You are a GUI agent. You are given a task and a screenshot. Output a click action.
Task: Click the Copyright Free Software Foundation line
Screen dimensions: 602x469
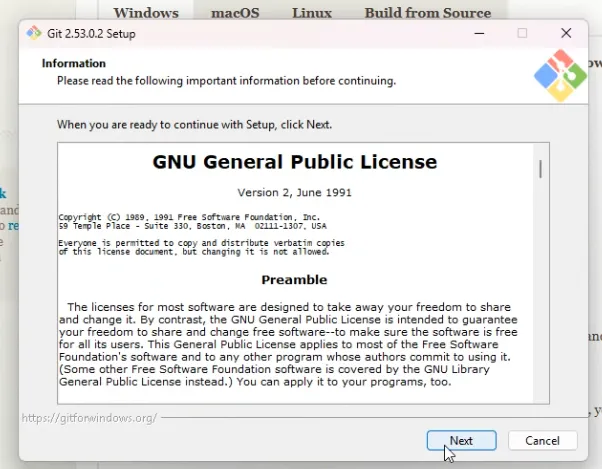tap(189, 217)
